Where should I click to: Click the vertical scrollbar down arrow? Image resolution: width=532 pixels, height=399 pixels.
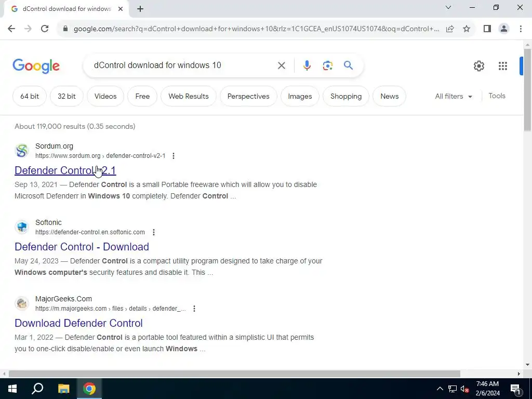pos(527,365)
